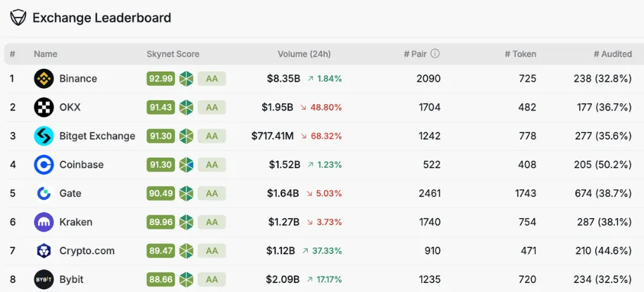Click the 1743 token count for Gate
Screen dimensions: 644x292
point(526,193)
